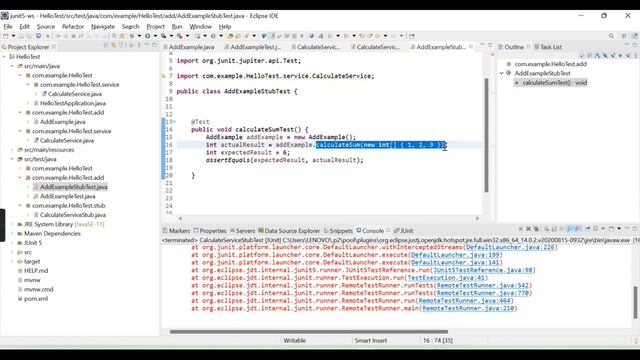The height and width of the screenshot is (360, 640).
Task: Maximize the Console view
Action: tap(635, 229)
